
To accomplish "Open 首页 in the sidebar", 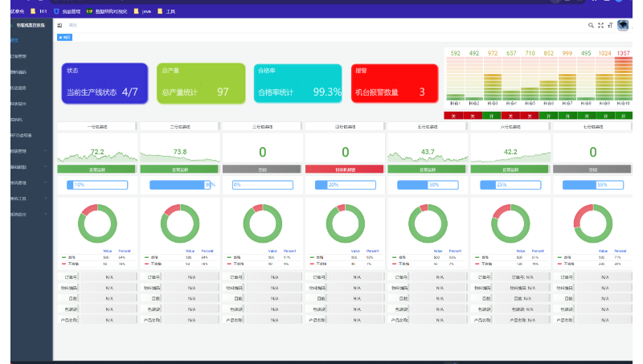I will [30, 40].
